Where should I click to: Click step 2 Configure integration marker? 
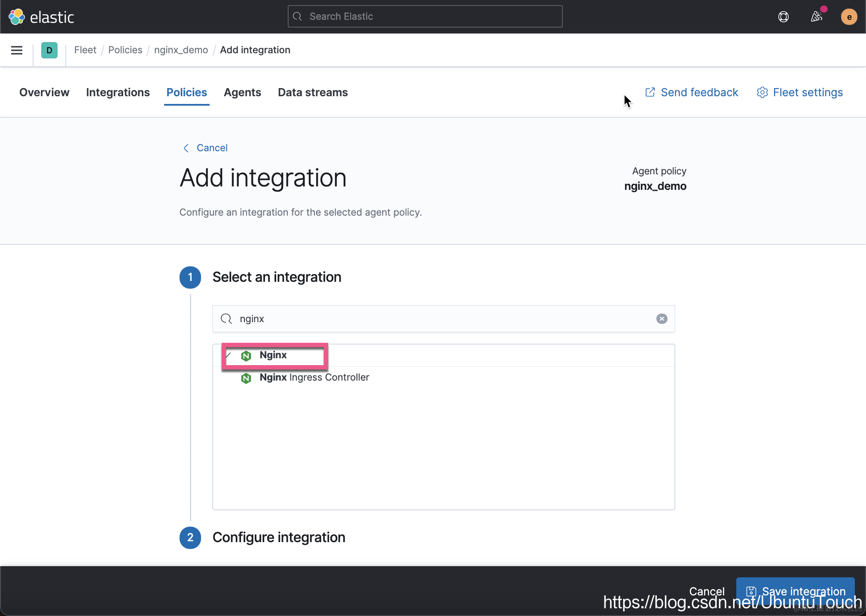190,538
